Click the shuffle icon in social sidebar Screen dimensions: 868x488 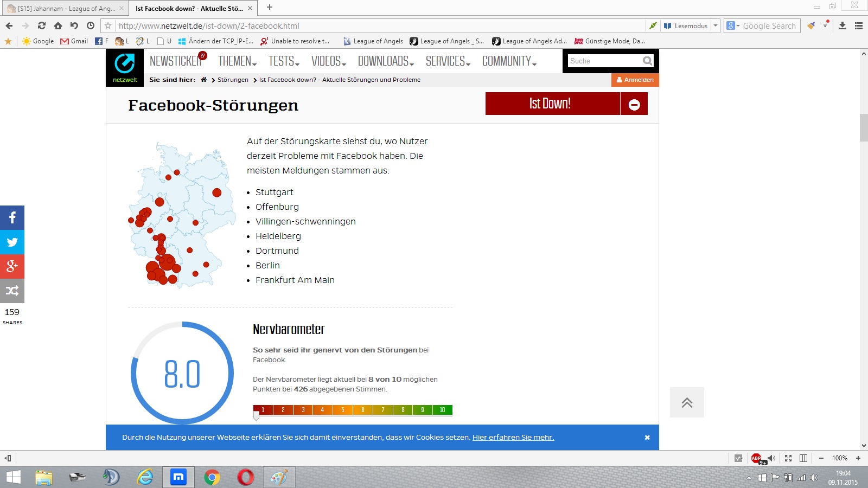(12, 291)
